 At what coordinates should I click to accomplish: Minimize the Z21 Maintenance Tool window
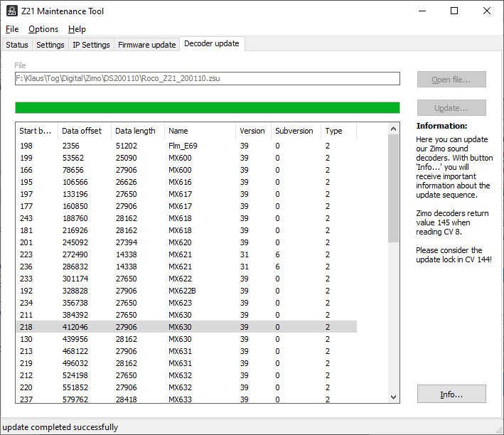[x=422, y=11]
